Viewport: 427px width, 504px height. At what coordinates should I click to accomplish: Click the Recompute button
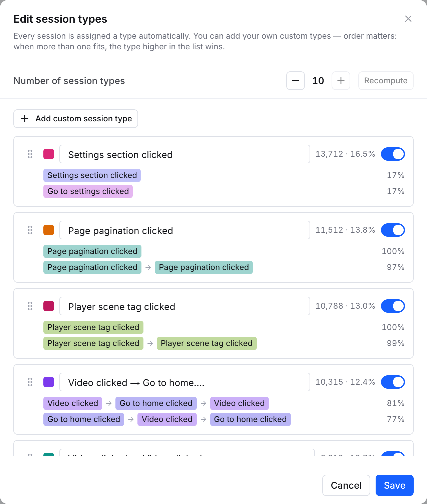(386, 81)
